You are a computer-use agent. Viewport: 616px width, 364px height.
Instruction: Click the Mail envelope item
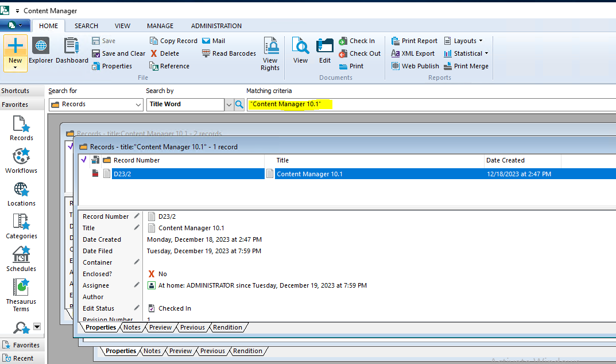click(214, 41)
